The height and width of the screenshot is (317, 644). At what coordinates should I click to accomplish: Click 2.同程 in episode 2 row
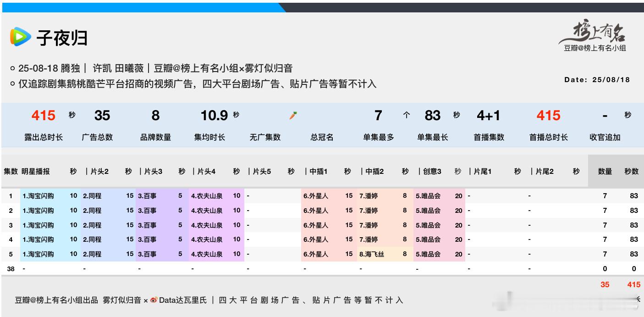(x=92, y=211)
